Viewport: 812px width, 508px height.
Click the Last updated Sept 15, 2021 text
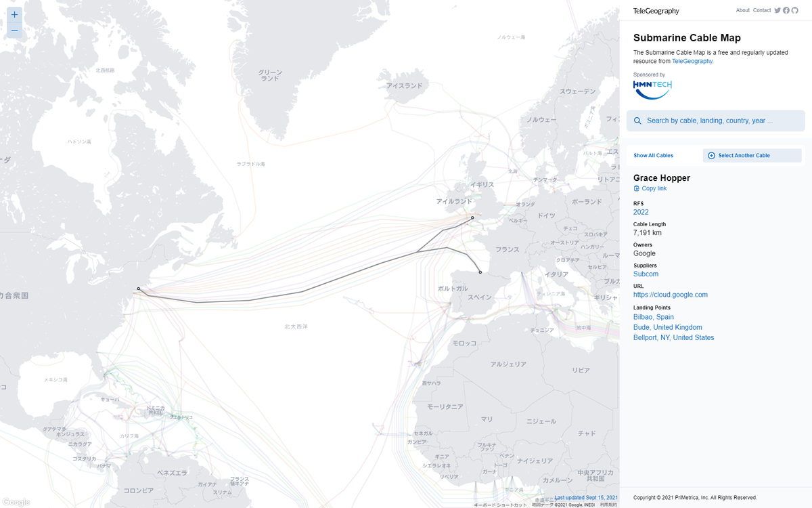point(586,498)
